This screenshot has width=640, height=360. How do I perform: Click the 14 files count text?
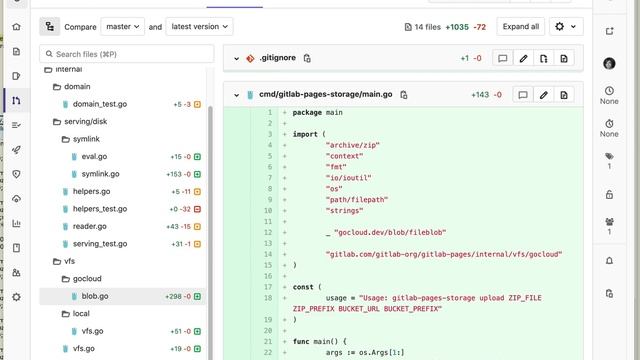coord(427,27)
